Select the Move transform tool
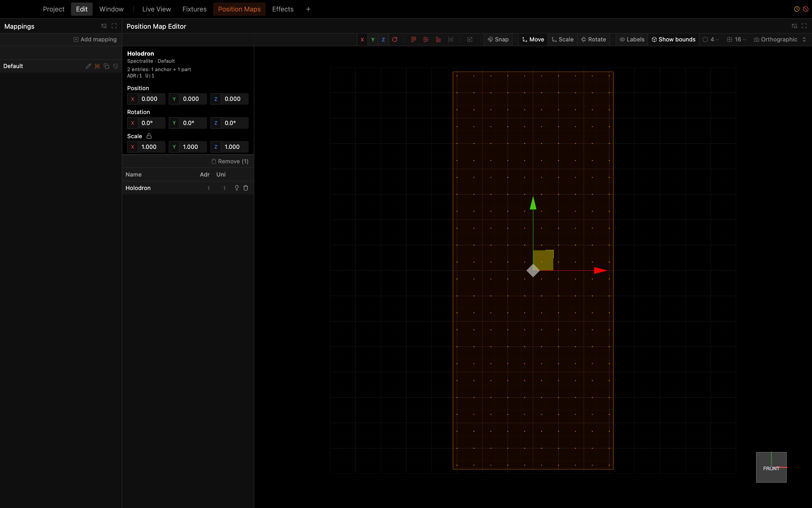Image resolution: width=812 pixels, height=508 pixels. 533,40
